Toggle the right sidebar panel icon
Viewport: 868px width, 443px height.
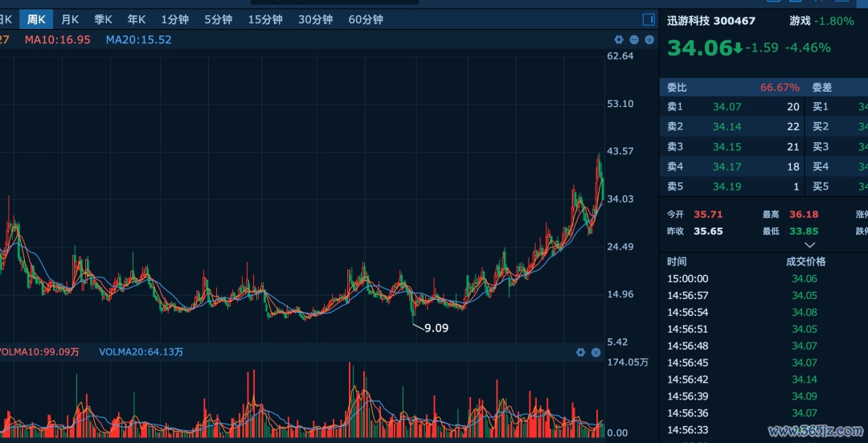tap(649, 19)
